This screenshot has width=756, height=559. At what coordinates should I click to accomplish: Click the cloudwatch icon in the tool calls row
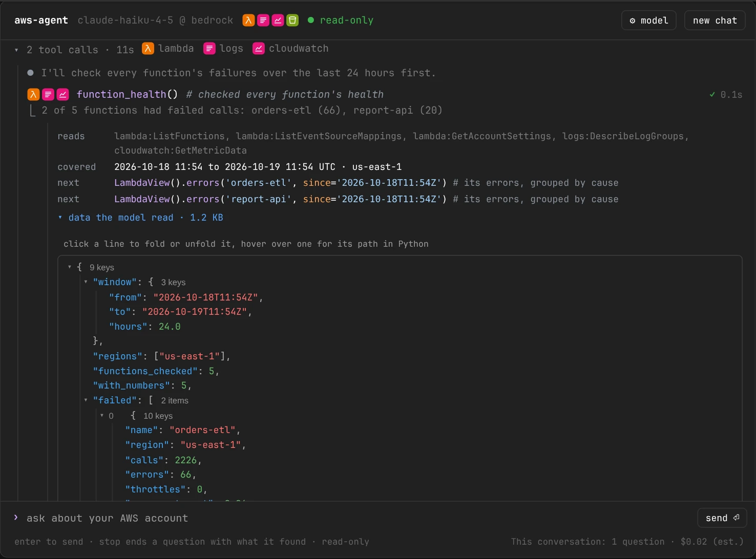(259, 49)
